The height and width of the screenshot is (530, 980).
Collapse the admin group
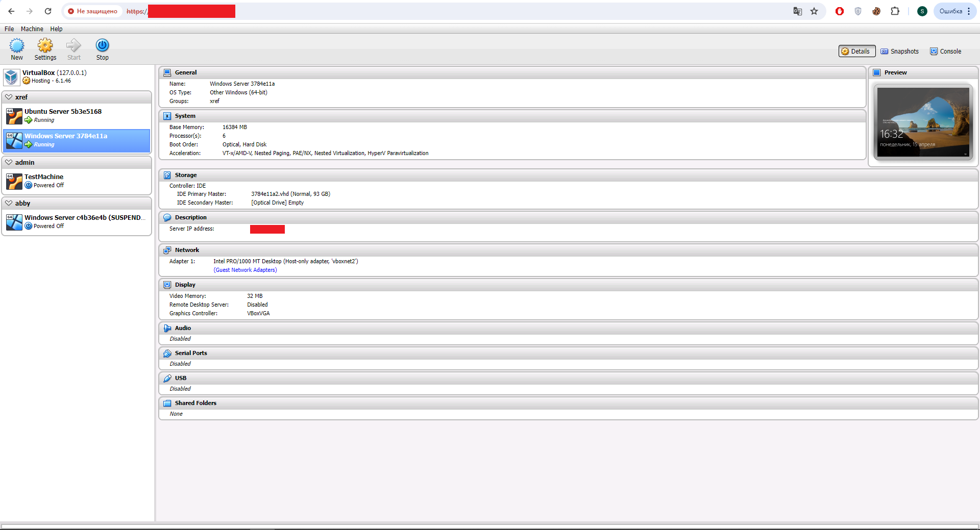(9, 162)
